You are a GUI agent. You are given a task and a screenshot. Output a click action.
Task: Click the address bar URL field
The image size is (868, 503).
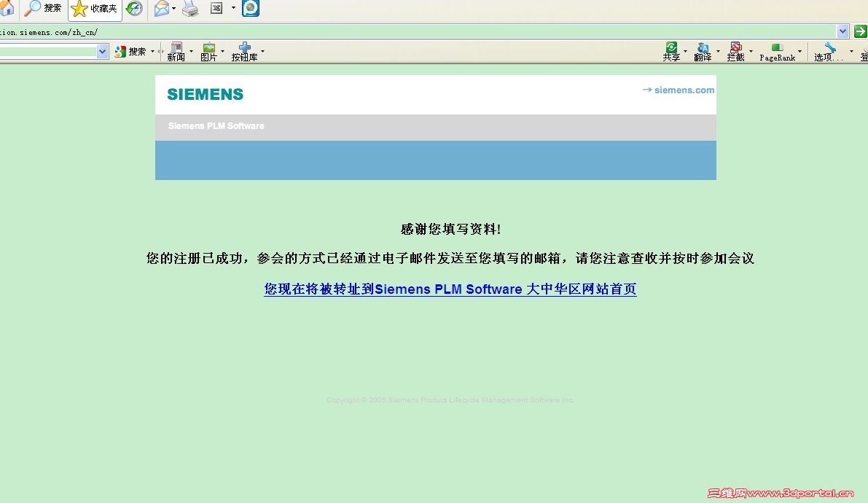418,31
